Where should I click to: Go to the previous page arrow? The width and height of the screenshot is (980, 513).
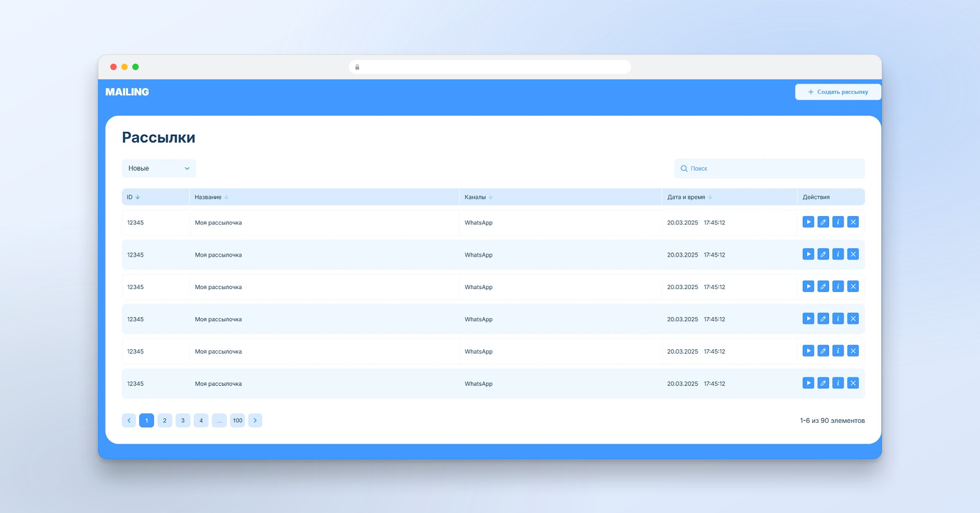tap(129, 420)
